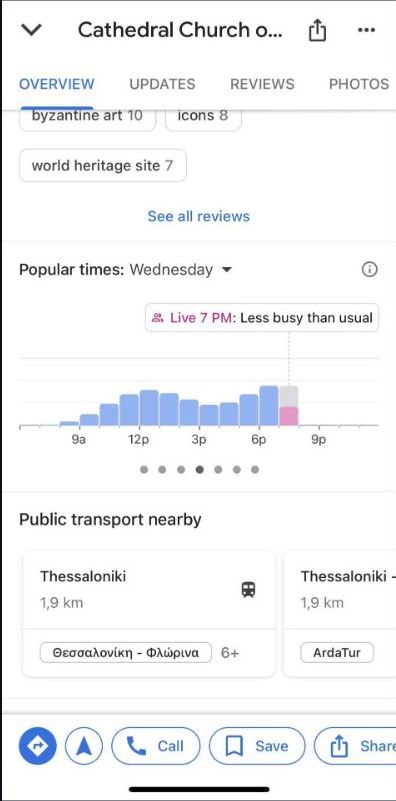Open the three-dot more options menu

(x=366, y=31)
